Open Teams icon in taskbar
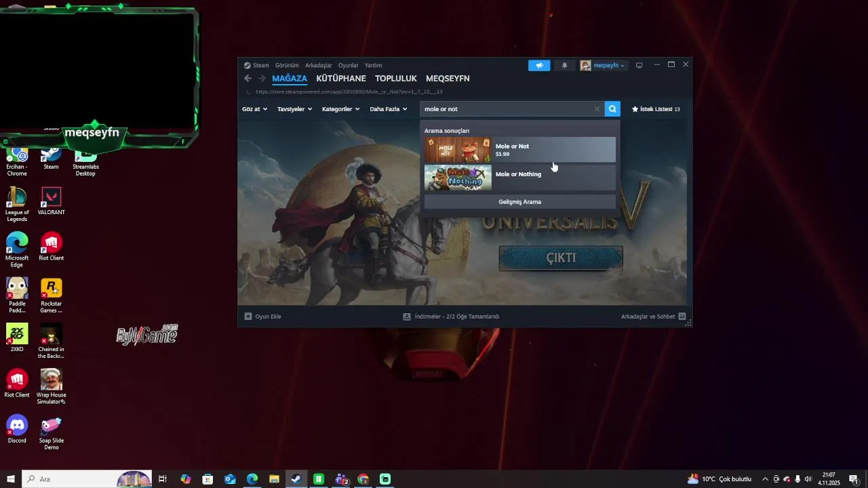The width and height of the screenshot is (868, 488). [x=341, y=479]
